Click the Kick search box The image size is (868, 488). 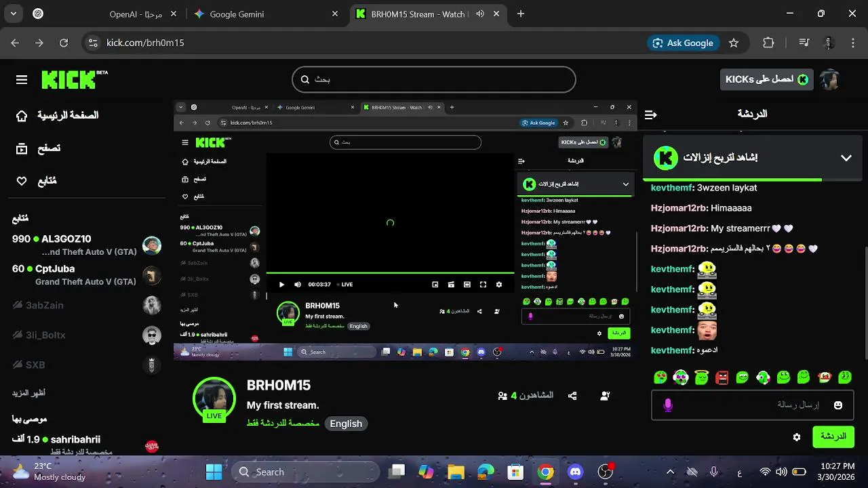[x=434, y=79]
